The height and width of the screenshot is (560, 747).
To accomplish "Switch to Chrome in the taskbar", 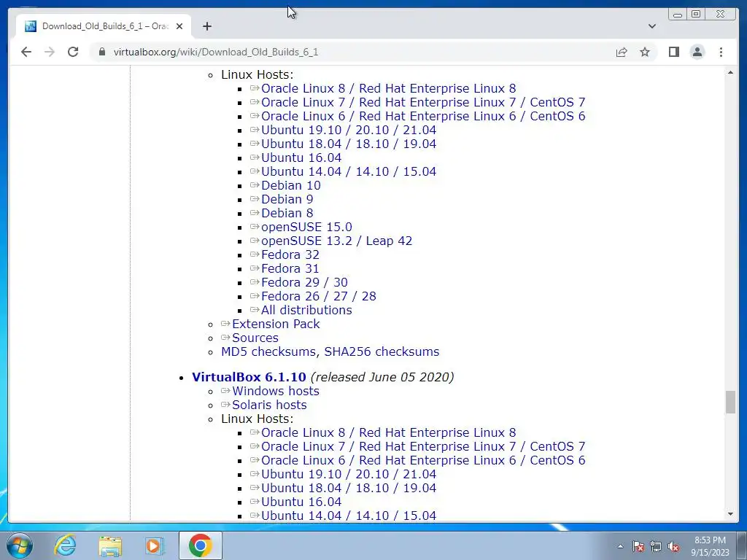I will [x=200, y=545].
